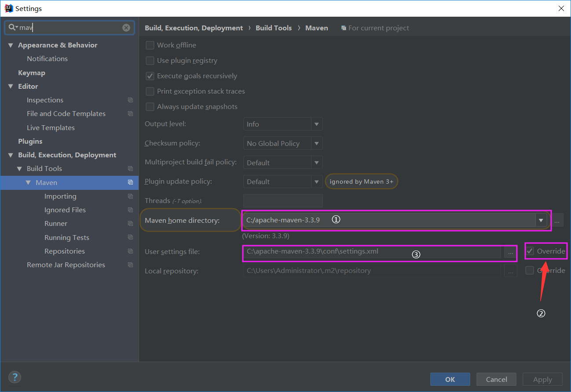Click the Local repository path field
The width and height of the screenshot is (571, 392).
pyautogui.click(x=372, y=271)
